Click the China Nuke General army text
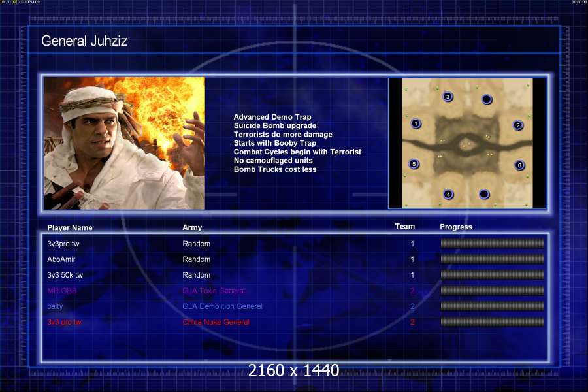Image resolution: width=588 pixels, height=392 pixels. pos(216,322)
